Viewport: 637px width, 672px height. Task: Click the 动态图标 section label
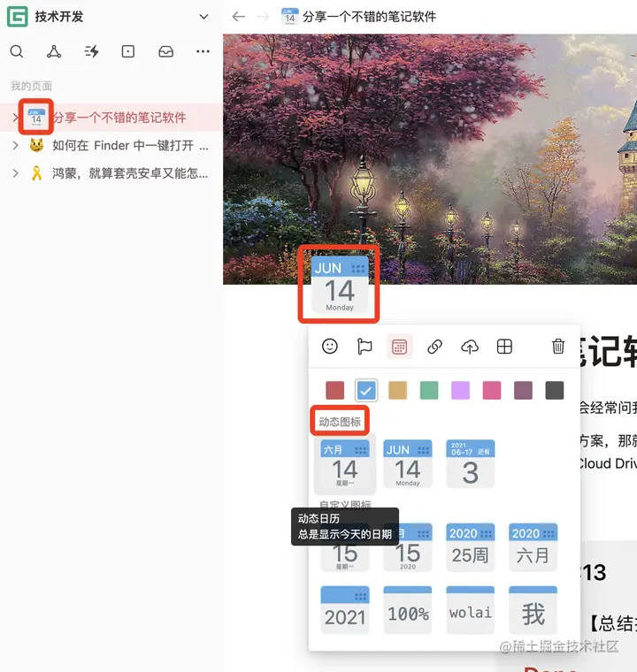pos(340,422)
